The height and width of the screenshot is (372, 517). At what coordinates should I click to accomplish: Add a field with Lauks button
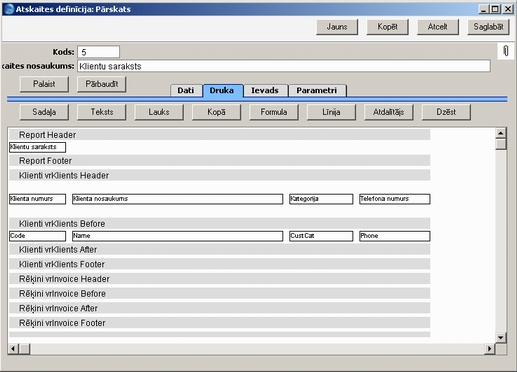(159, 112)
